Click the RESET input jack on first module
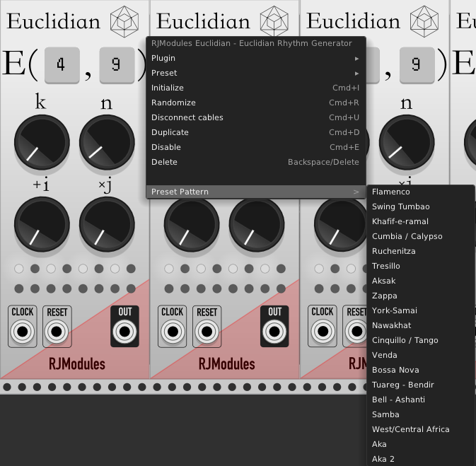Image resolution: width=476 pixels, height=466 pixels. 57,332
